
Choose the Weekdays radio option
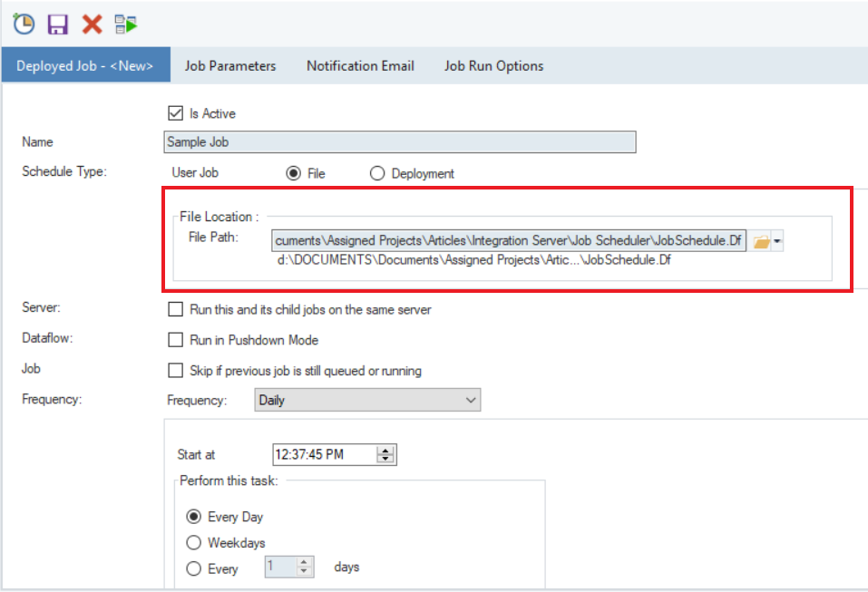193,543
